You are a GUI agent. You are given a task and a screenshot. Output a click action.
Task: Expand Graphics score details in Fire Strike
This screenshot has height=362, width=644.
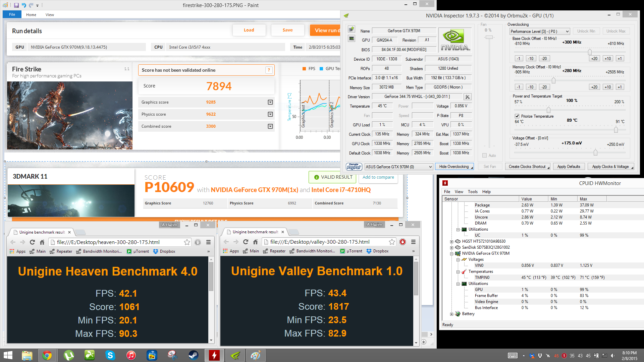pos(270,102)
